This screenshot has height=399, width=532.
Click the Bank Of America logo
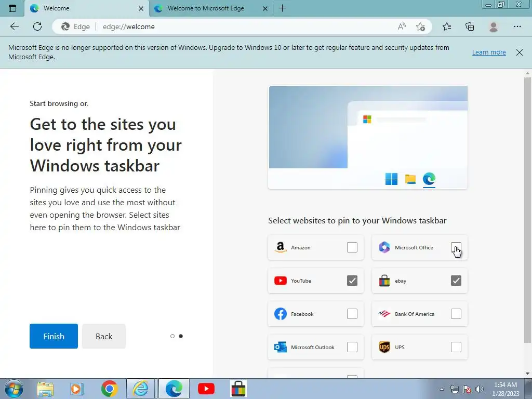[384, 314]
